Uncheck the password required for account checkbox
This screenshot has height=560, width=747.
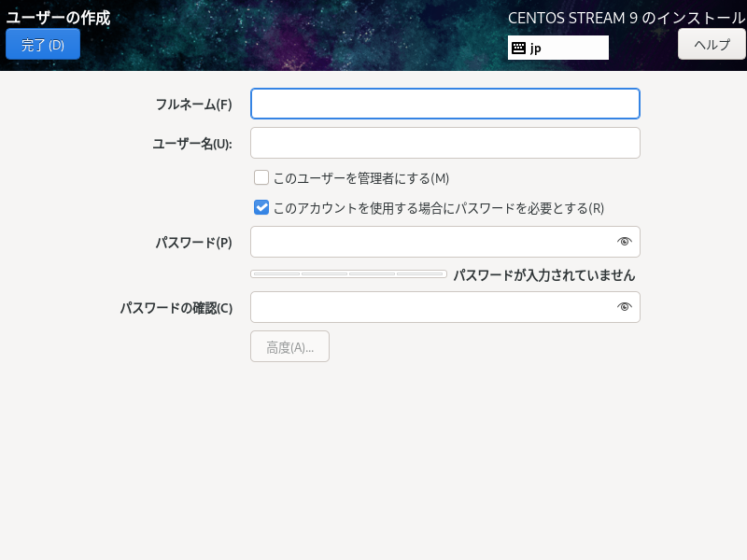click(261, 207)
